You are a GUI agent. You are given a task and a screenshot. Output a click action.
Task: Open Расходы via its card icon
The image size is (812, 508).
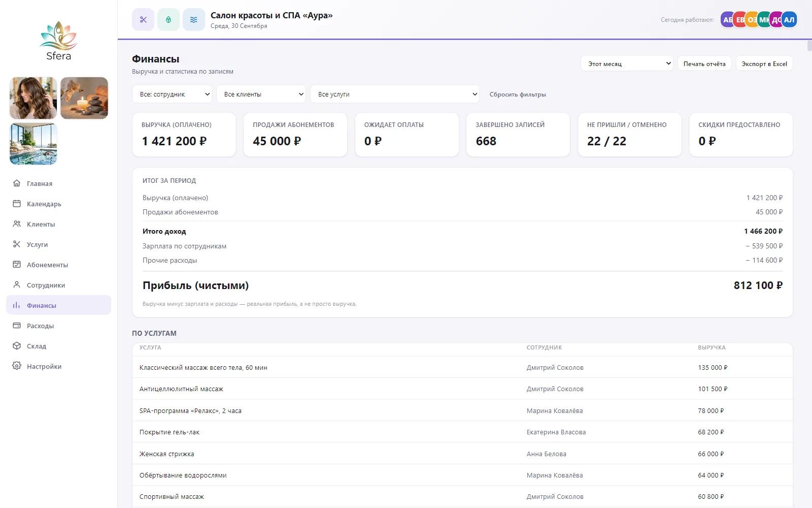point(17,326)
